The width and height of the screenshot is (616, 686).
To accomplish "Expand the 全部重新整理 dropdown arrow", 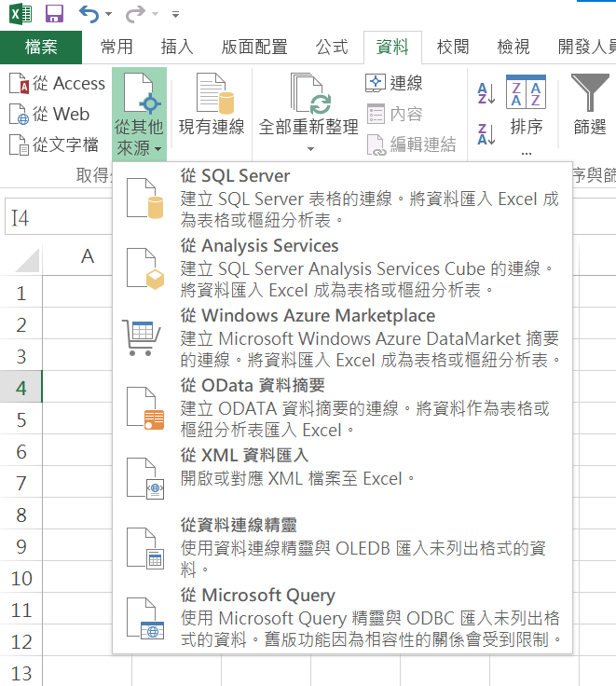I will [310, 149].
